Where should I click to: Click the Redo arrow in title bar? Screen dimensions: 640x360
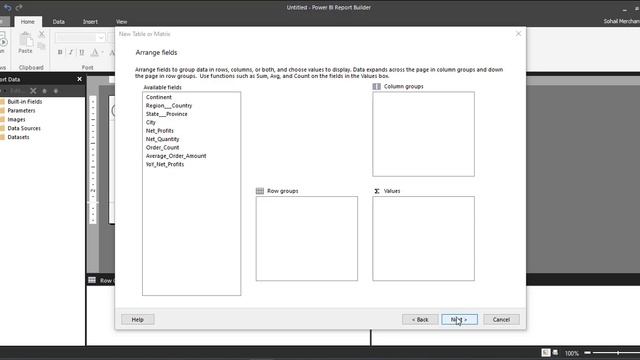[x=19, y=7]
